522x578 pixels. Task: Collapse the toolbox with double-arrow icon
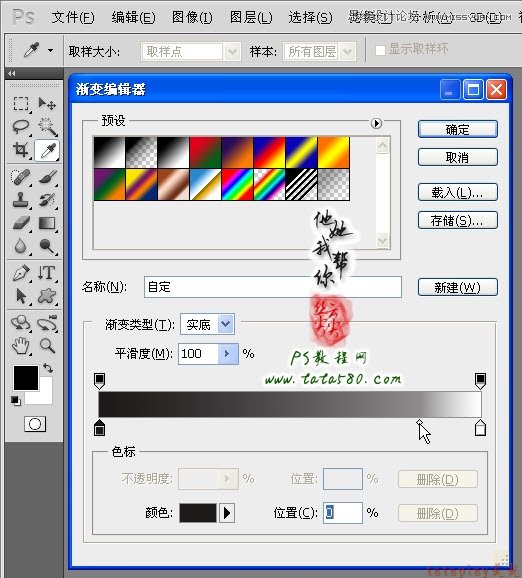click(x=12, y=73)
